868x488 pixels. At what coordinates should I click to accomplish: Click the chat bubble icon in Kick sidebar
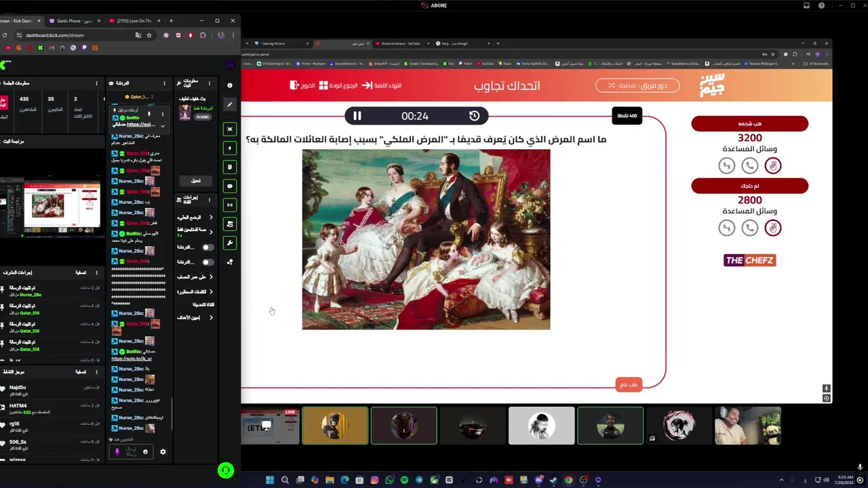coord(230,186)
